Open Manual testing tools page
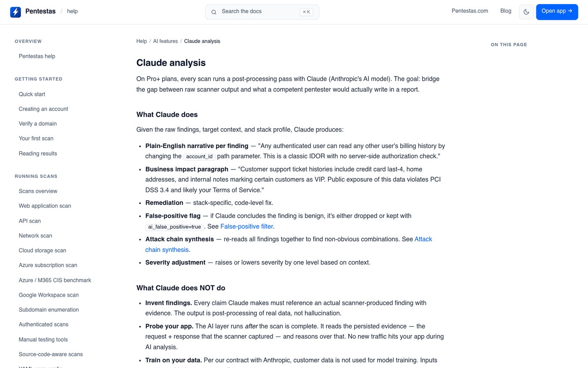 [x=43, y=339]
